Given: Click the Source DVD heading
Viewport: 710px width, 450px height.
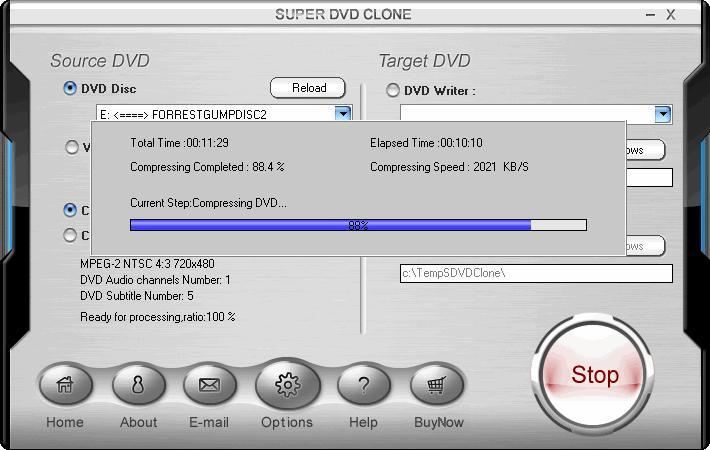Looking at the screenshot, I should [x=100, y=61].
